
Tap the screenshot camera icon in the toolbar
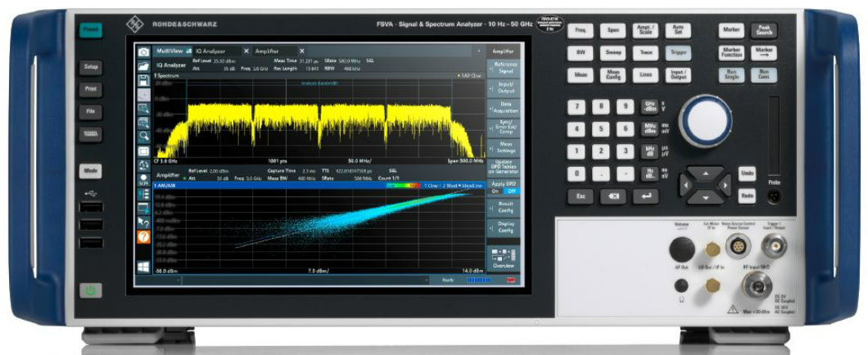[143, 52]
